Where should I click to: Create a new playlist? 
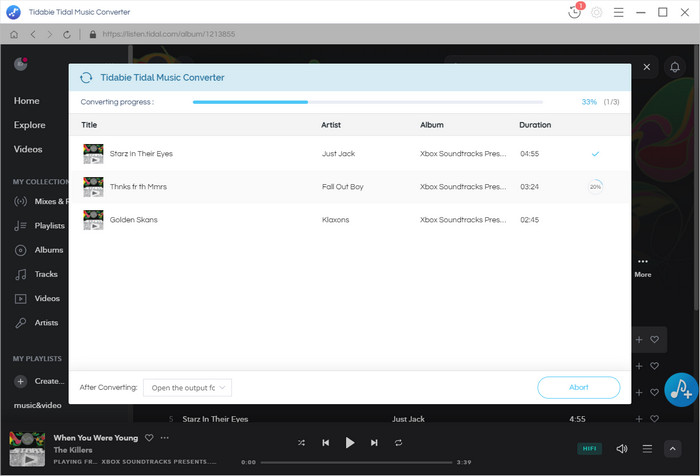click(x=39, y=381)
